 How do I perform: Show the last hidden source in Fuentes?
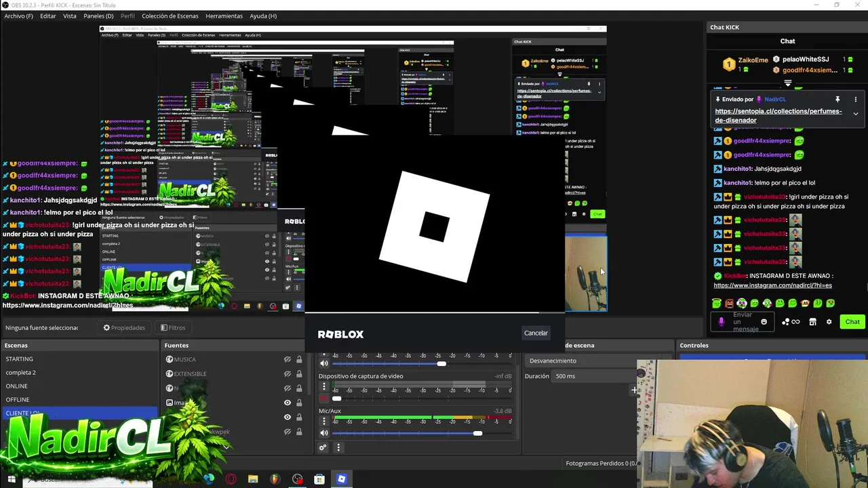point(288,432)
